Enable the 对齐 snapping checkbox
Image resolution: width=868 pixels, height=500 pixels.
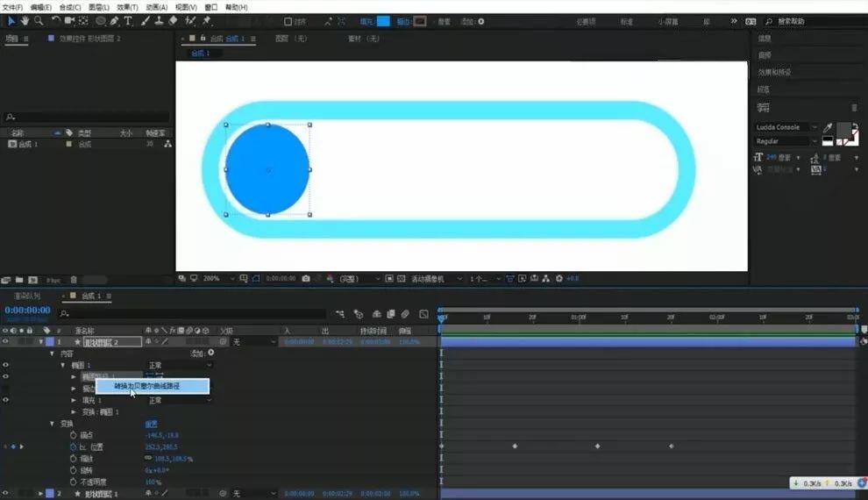pyautogui.click(x=288, y=22)
